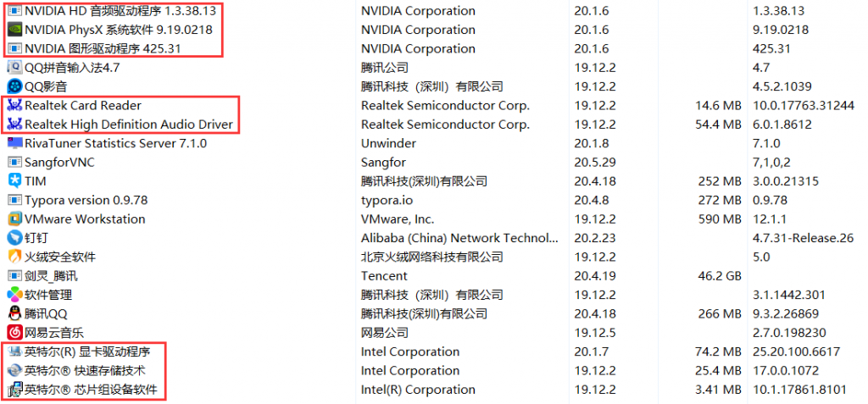The image size is (868, 404).
Task: Select 英特尔(R) 显卡驱动程序 entry
Action: tap(86, 352)
